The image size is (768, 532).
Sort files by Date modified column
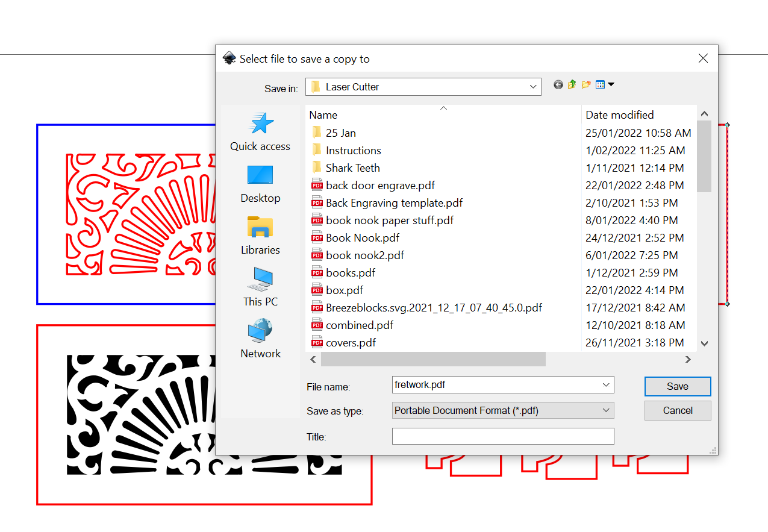point(619,115)
